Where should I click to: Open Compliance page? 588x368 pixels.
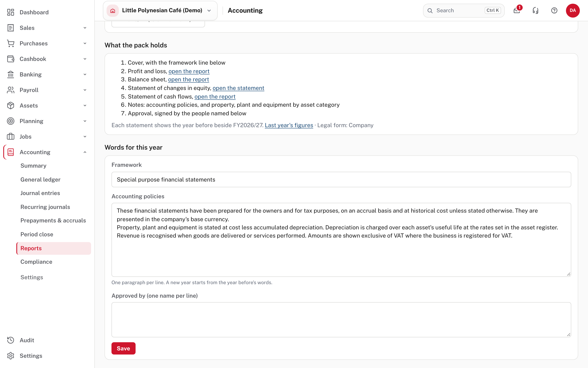point(36,262)
